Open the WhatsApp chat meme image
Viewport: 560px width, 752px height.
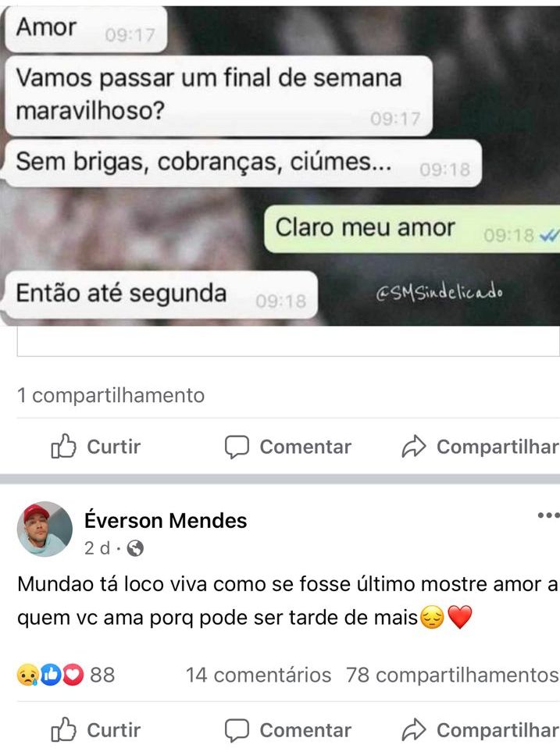[x=280, y=166]
